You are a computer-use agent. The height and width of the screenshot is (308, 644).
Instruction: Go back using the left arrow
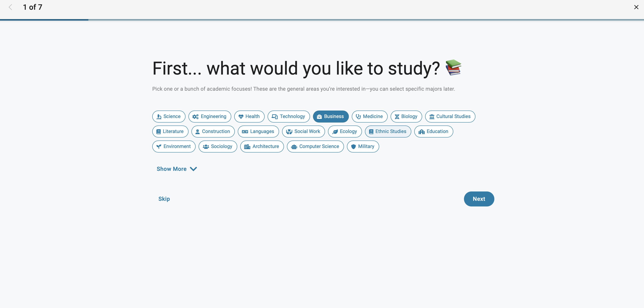tap(10, 7)
